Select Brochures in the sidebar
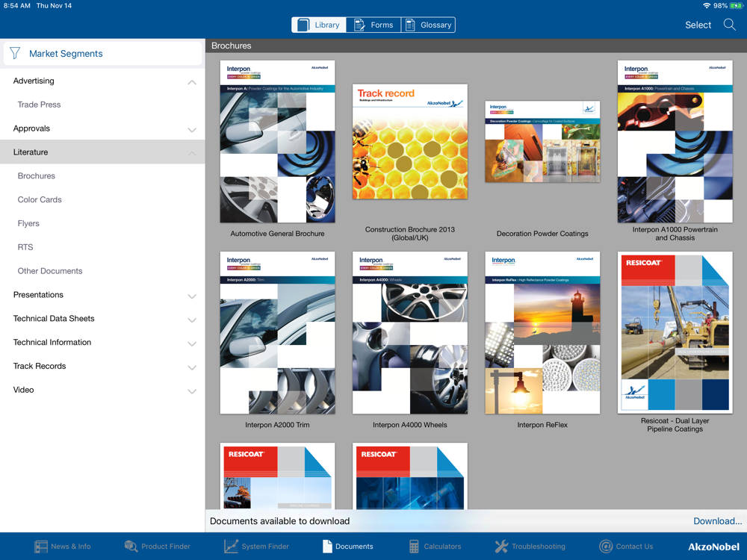Image resolution: width=747 pixels, height=560 pixels. tap(36, 175)
